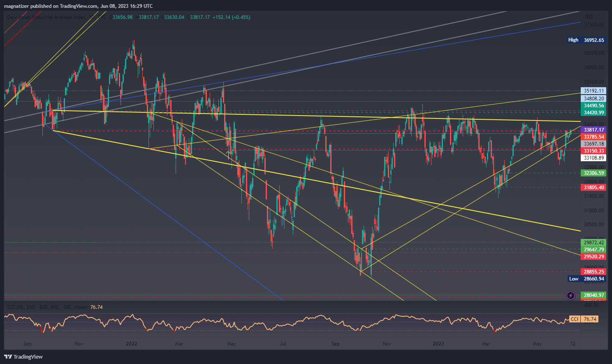Click the green 28040.97 price label
This screenshot has height=364, width=612.
pos(593,295)
